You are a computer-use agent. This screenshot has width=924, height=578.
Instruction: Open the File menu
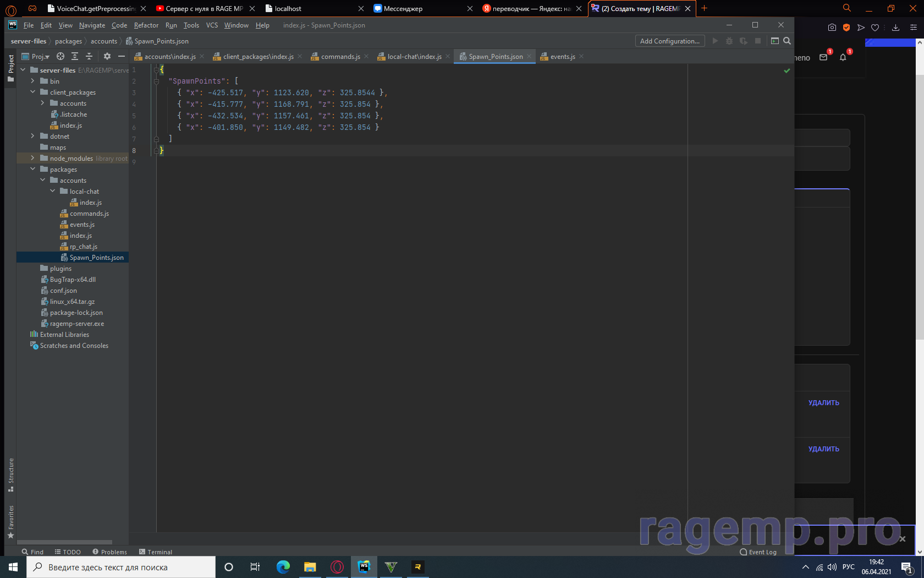point(29,25)
